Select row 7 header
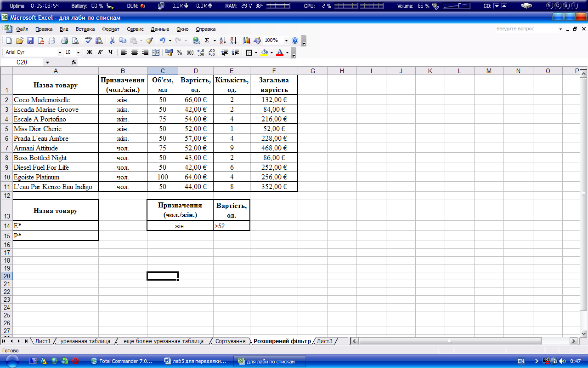Viewport: 588px width, 368px height. [x=6, y=148]
